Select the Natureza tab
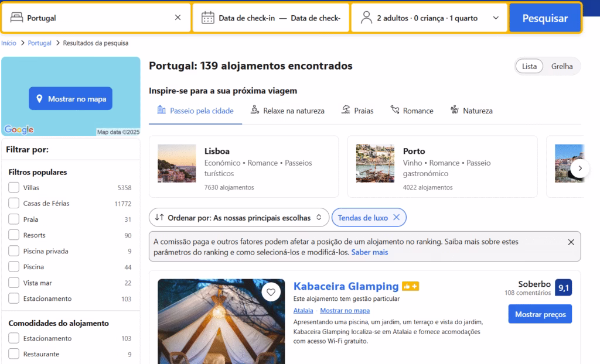Viewport: 600px width, 364px height. (471, 111)
